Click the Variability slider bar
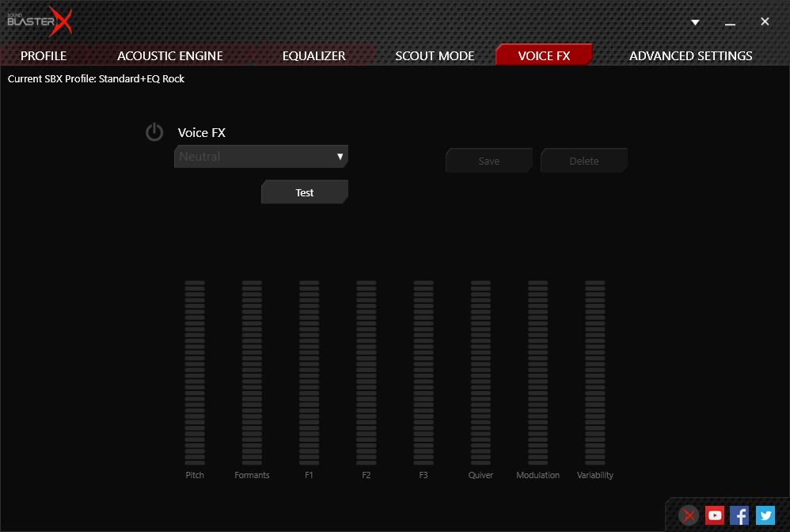The image size is (790, 532). 594,372
